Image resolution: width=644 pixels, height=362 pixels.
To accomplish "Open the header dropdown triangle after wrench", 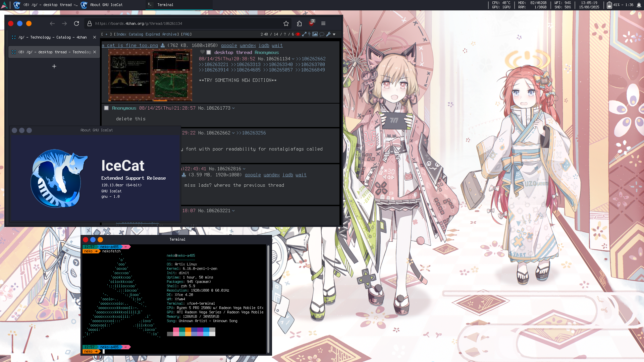I will [334, 35].
